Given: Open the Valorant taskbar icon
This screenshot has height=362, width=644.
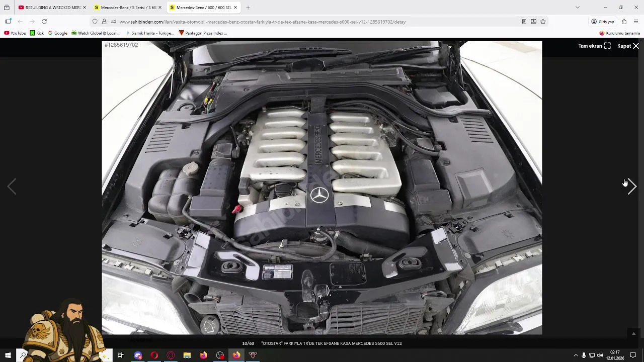Looking at the screenshot, I should (x=253, y=355).
